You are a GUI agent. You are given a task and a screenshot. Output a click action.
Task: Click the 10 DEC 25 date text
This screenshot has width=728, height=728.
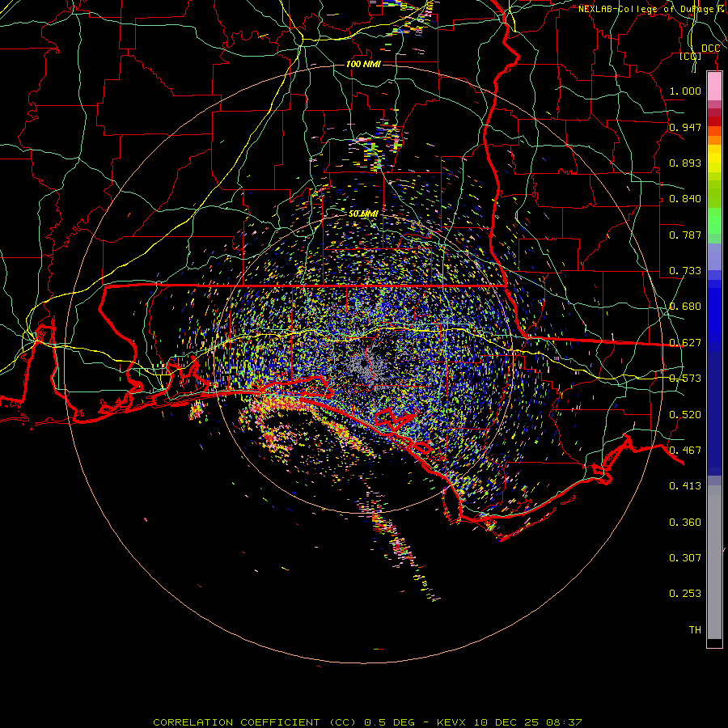[x=506, y=722]
